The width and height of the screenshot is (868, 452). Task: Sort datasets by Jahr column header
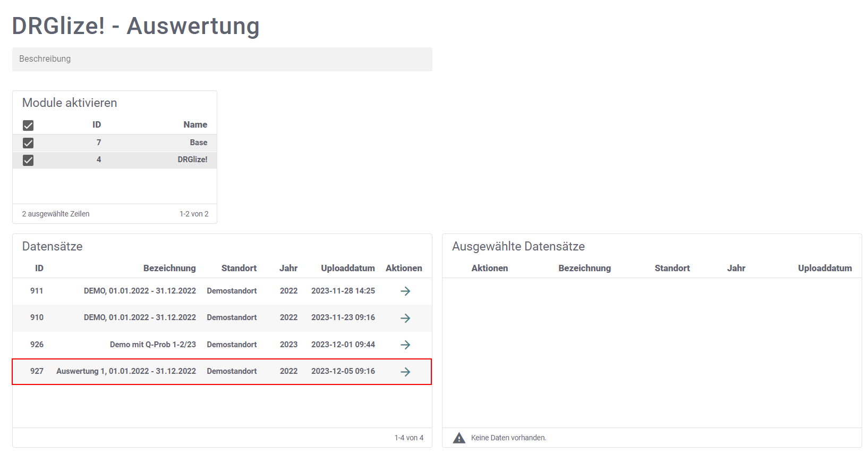click(288, 268)
